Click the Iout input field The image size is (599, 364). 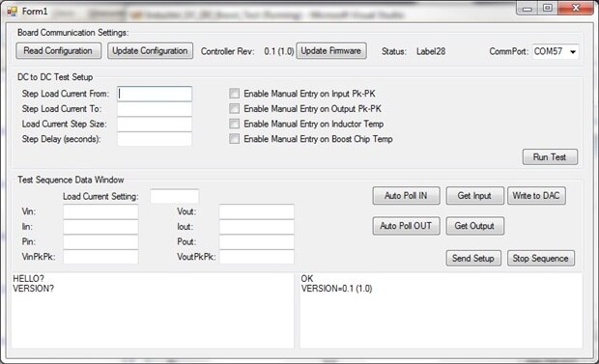click(257, 227)
